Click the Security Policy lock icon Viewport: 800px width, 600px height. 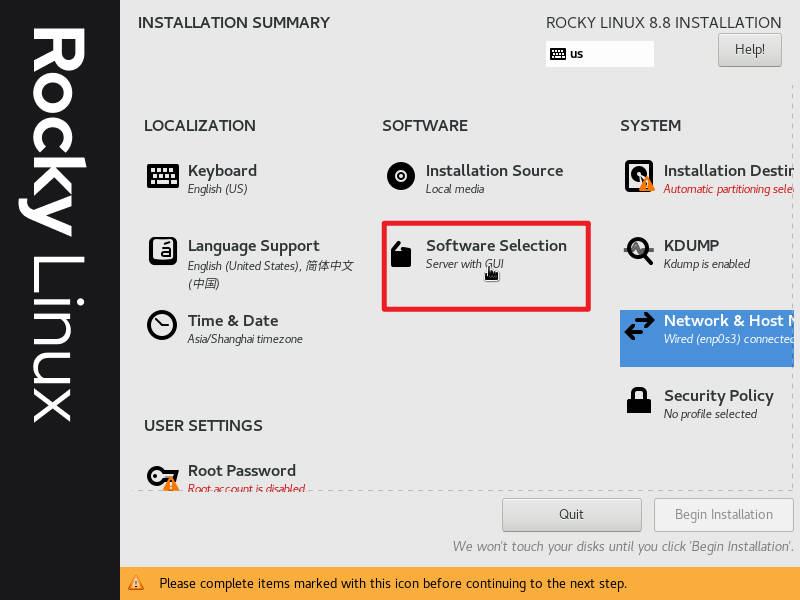(639, 400)
